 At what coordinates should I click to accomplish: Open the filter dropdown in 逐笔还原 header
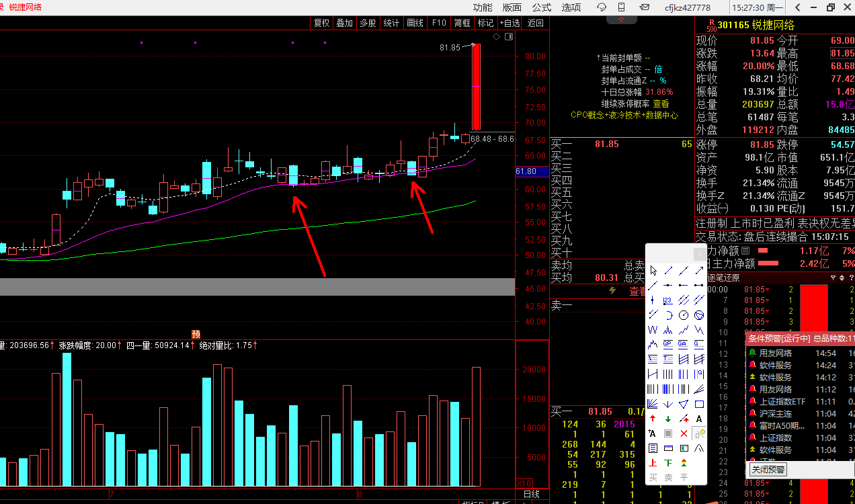[833, 278]
